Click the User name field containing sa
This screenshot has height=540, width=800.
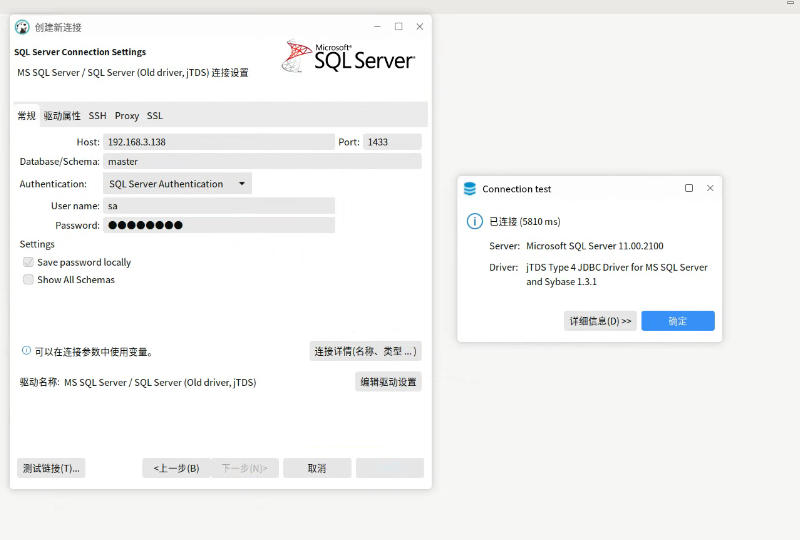point(219,206)
